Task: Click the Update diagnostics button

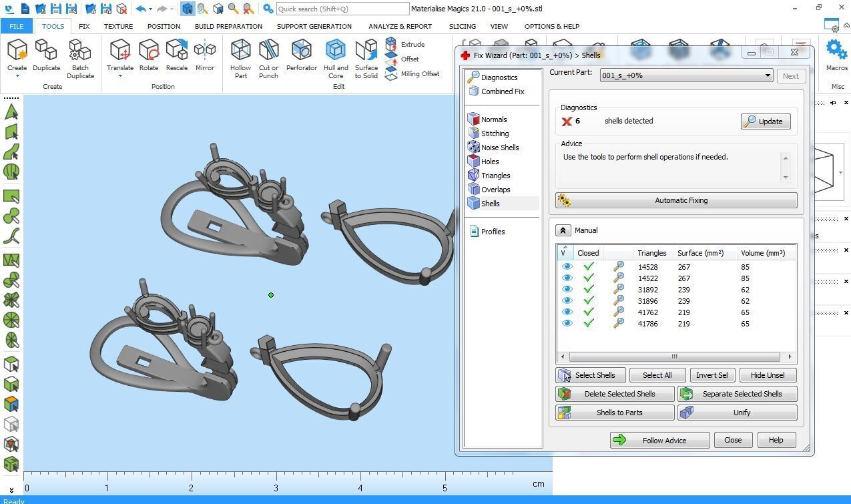Action: click(x=766, y=121)
